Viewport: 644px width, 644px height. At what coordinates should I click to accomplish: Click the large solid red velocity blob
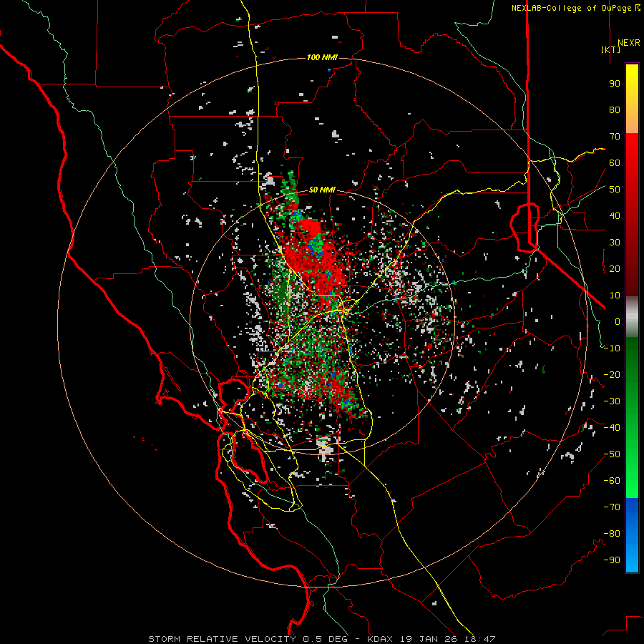point(313,228)
